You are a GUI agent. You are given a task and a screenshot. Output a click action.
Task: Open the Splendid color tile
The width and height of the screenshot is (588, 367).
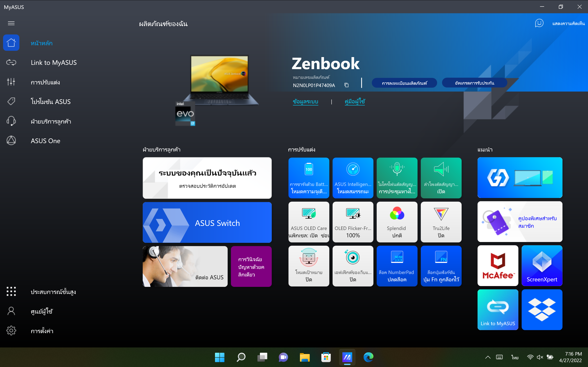(397, 222)
